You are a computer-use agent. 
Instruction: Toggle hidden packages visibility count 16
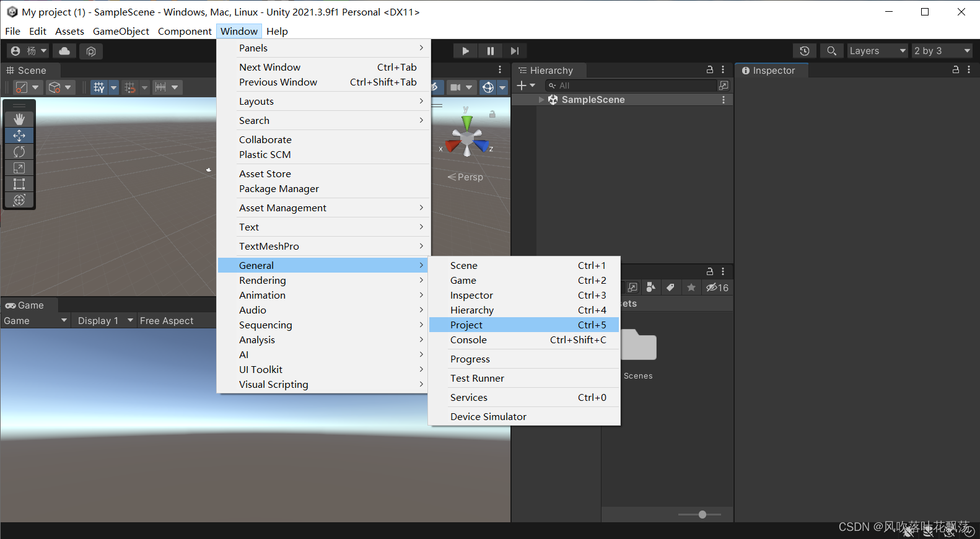(x=717, y=287)
